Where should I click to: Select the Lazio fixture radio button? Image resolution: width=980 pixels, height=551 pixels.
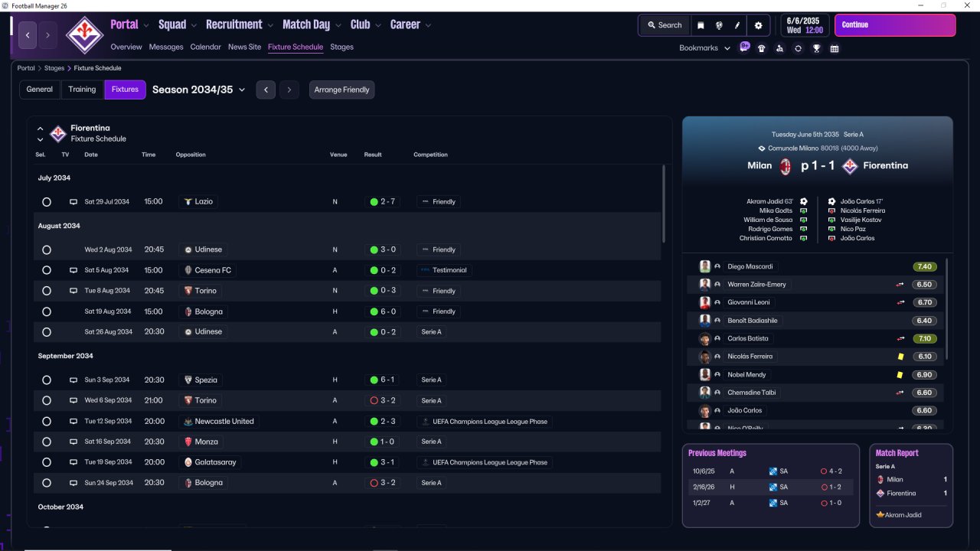click(x=47, y=202)
